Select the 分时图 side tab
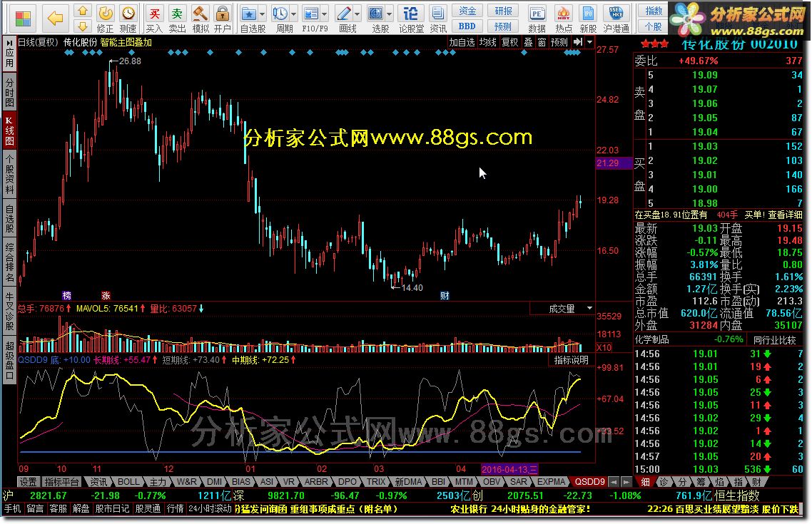 pyautogui.click(x=9, y=92)
